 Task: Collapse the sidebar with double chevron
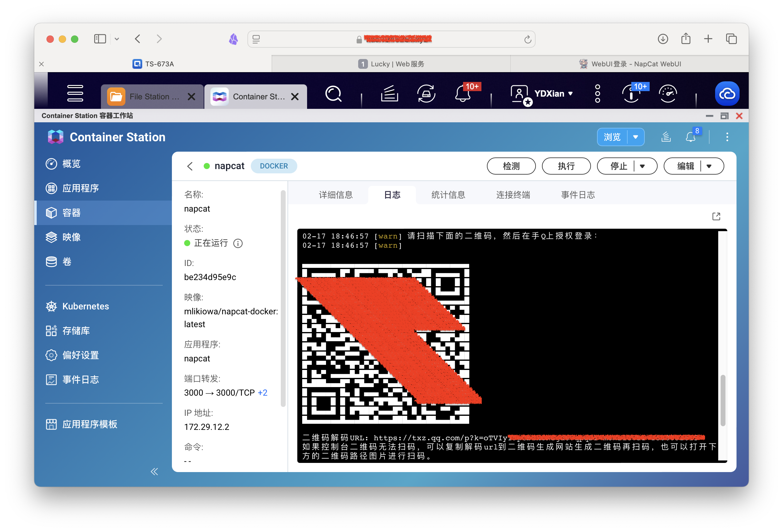[x=154, y=471]
